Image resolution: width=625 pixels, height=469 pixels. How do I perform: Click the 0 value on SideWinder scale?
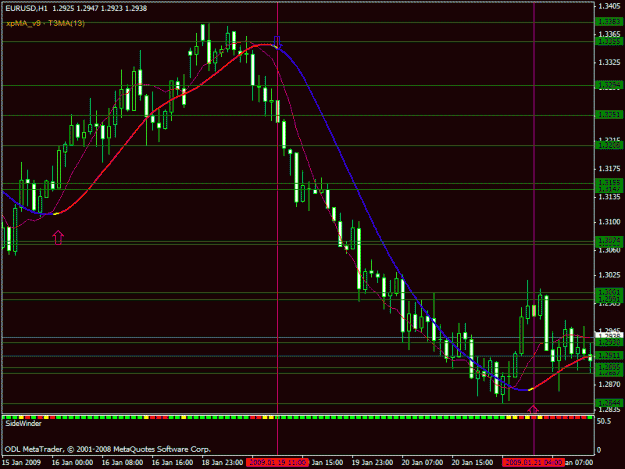click(599, 450)
